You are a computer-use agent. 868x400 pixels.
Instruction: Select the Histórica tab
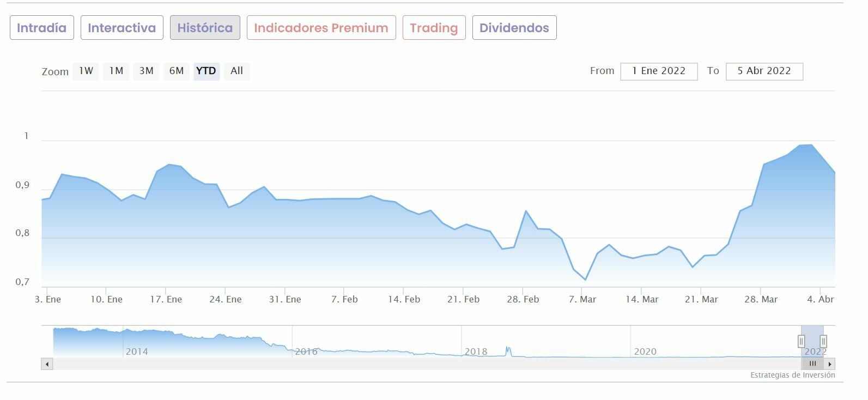pyautogui.click(x=205, y=28)
